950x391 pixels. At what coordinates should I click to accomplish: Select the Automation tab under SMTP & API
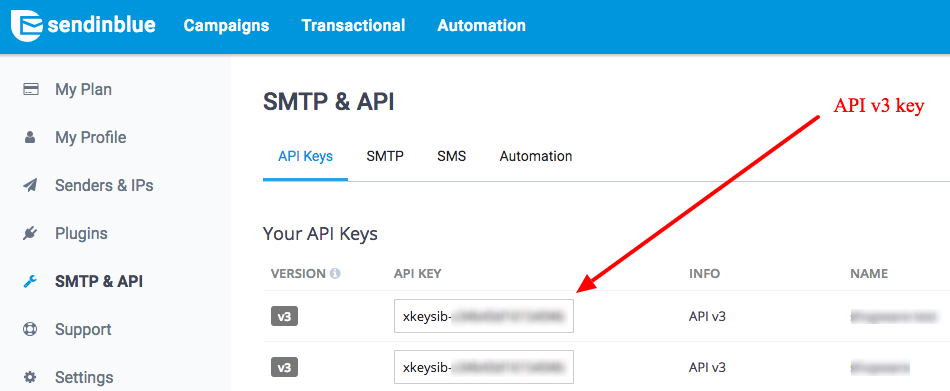[x=536, y=156]
